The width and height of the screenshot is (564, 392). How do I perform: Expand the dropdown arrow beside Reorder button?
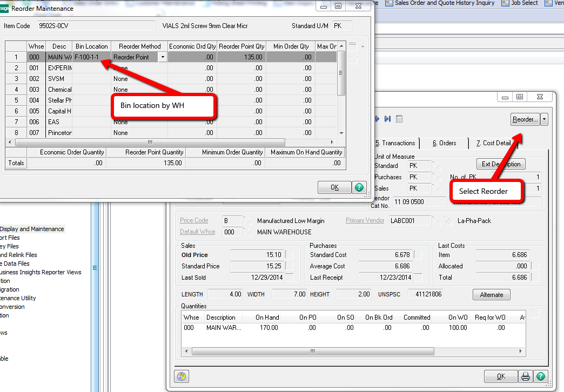coord(544,119)
